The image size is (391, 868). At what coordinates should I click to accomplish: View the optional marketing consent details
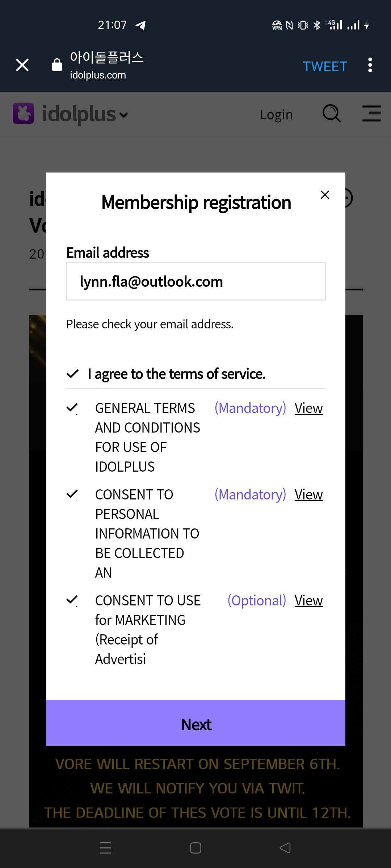pos(308,601)
